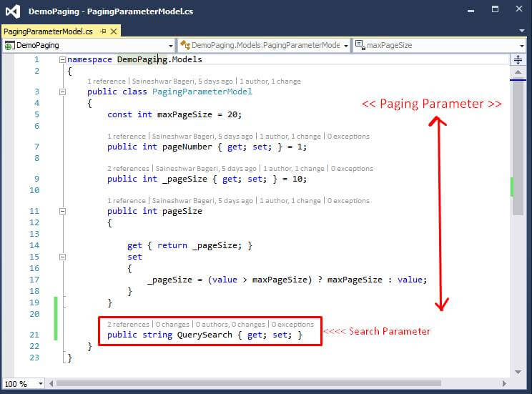This screenshot has height=394, width=532.
Task: Click the class icon in type dropdown
Action: click(185, 45)
